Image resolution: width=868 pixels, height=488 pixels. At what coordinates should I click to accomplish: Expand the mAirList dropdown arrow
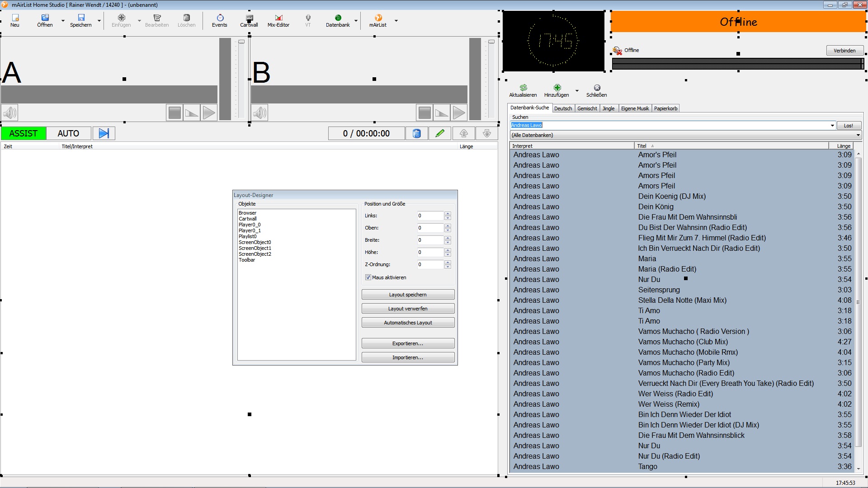(x=396, y=21)
